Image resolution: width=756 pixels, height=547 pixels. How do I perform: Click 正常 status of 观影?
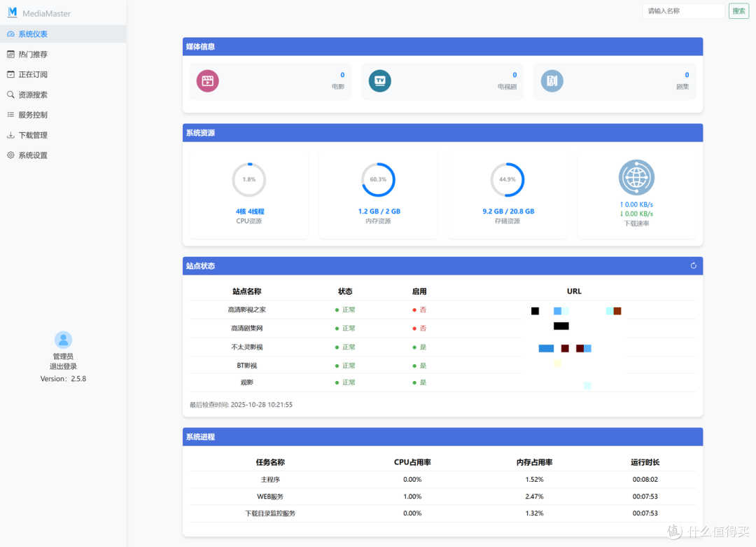pos(345,382)
